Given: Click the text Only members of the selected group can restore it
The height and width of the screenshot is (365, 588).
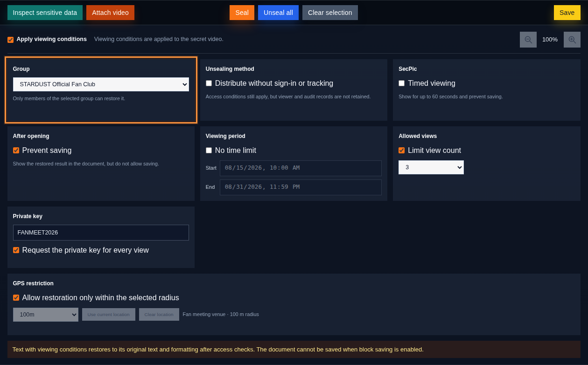Looking at the screenshot, I should click(x=69, y=98).
